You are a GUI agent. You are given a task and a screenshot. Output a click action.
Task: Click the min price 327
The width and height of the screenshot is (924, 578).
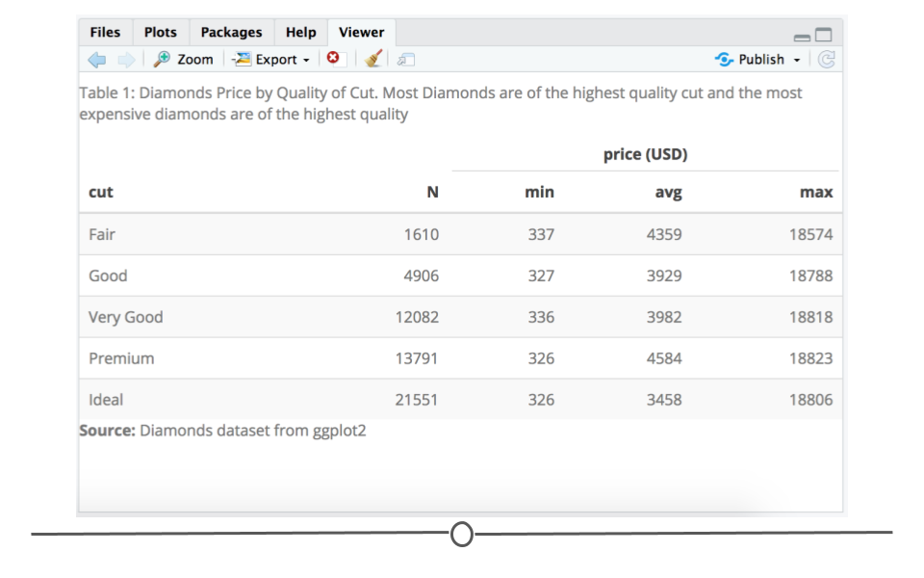tap(541, 276)
